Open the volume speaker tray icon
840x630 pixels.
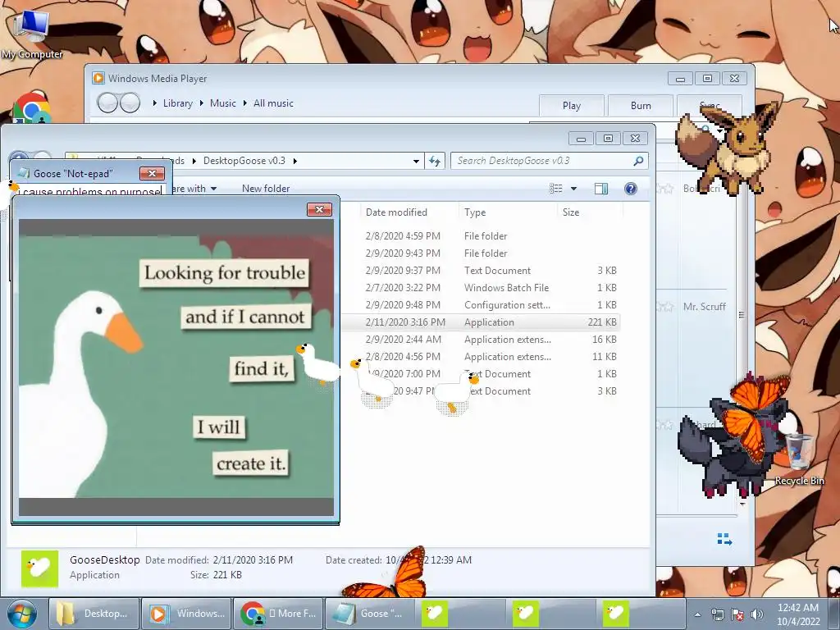[756, 615]
